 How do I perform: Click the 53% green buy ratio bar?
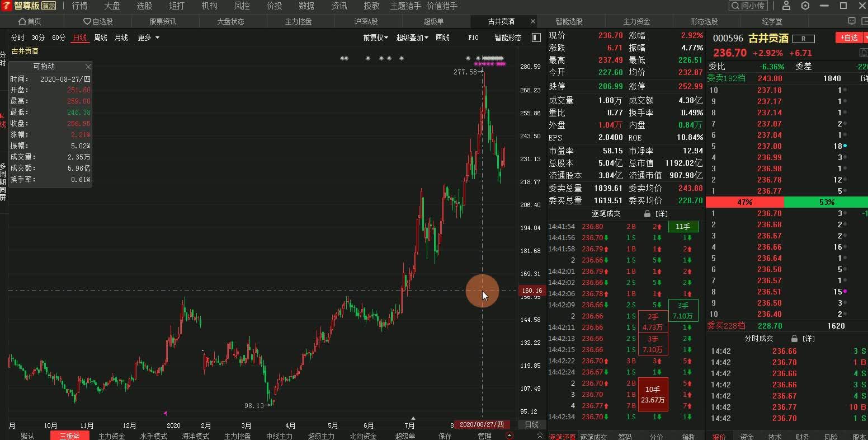[826, 202]
